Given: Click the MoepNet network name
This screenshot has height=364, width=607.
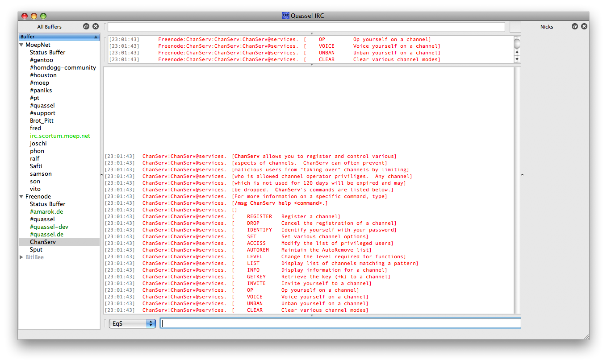Looking at the screenshot, I should point(38,45).
